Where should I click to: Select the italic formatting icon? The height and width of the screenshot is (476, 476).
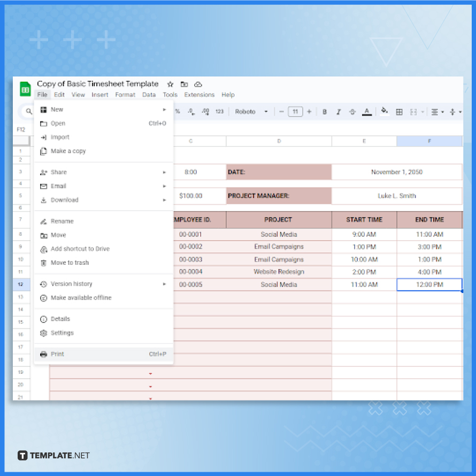point(339,112)
